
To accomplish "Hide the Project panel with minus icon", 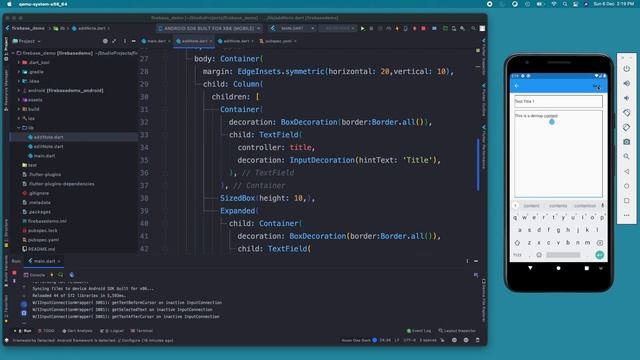I will point(133,41).
